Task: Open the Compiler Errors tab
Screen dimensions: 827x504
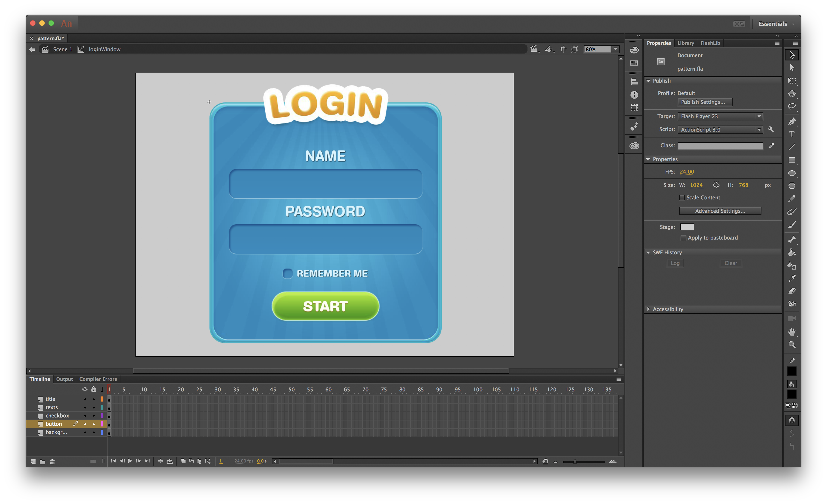Action: [x=98, y=379]
